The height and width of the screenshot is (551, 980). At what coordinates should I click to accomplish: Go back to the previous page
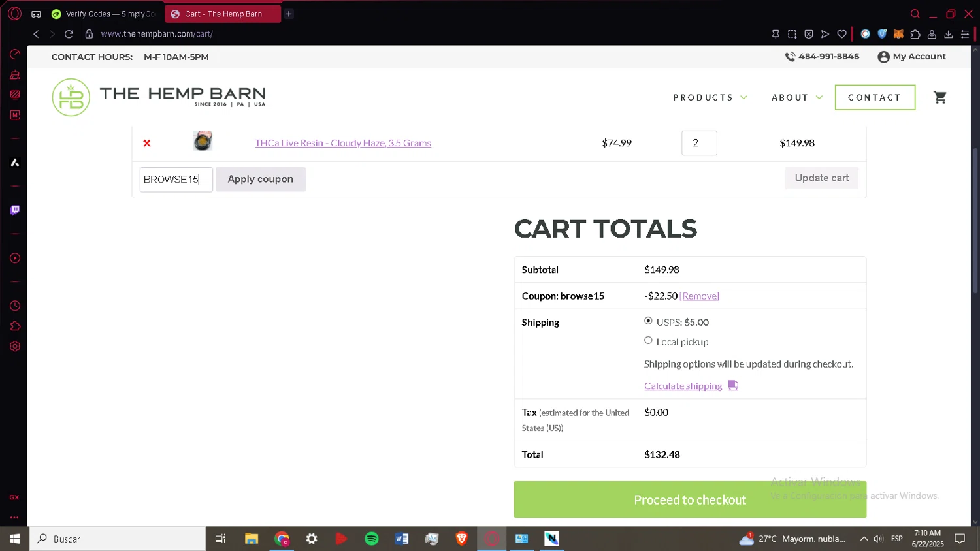tap(36, 34)
